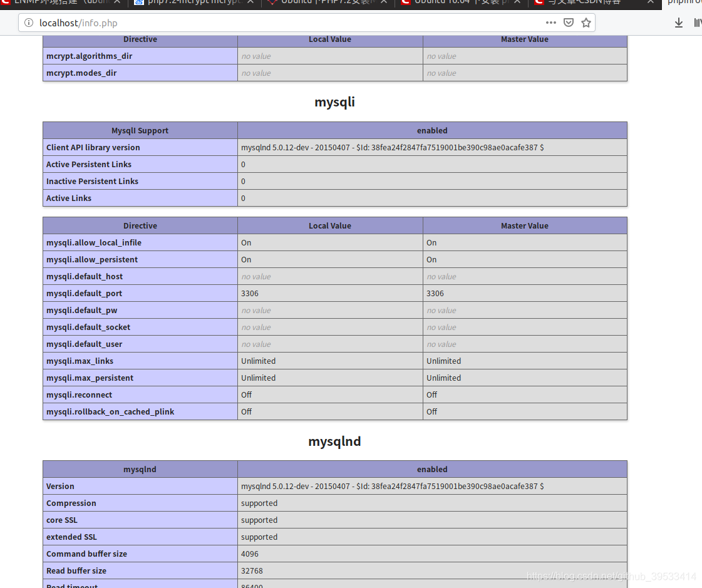The height and width of the screenshot is (588, 702).
Task: Click Directive header above mysqli.allow_local_infile
Action: coord(140,225)
